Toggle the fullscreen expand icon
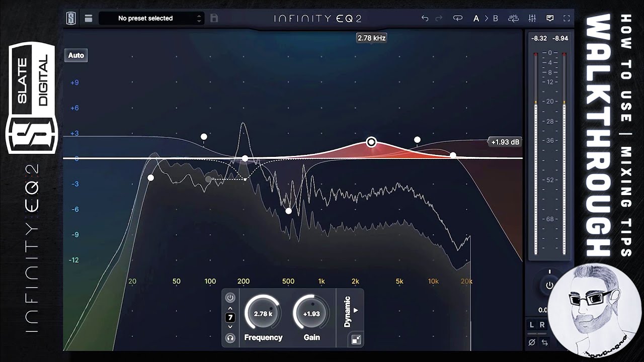Image resolution: width=644 pixels, height=362 pixels. pyautogui.click(x=567, y=19)
